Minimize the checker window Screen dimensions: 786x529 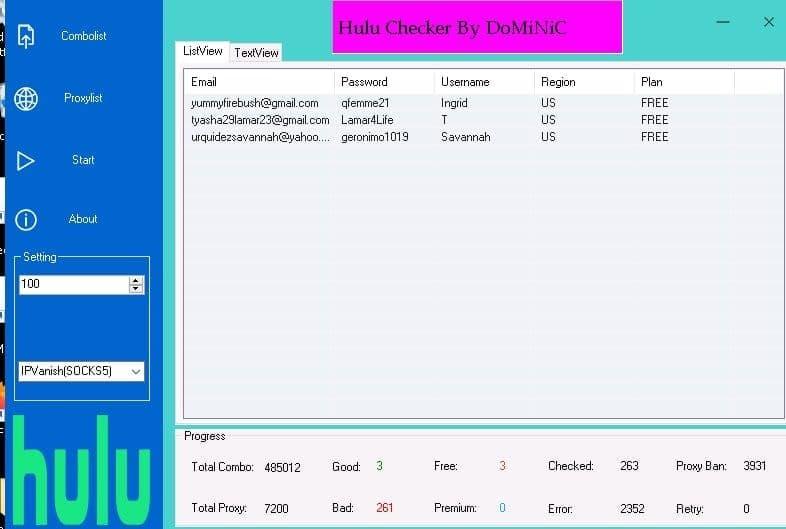722,22
